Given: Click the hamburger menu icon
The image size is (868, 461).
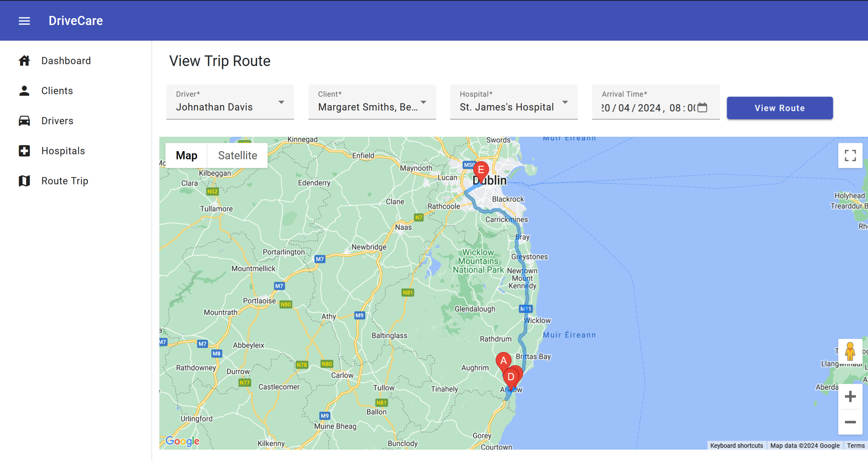Looking at the screenshot, I should pos(24,21).
